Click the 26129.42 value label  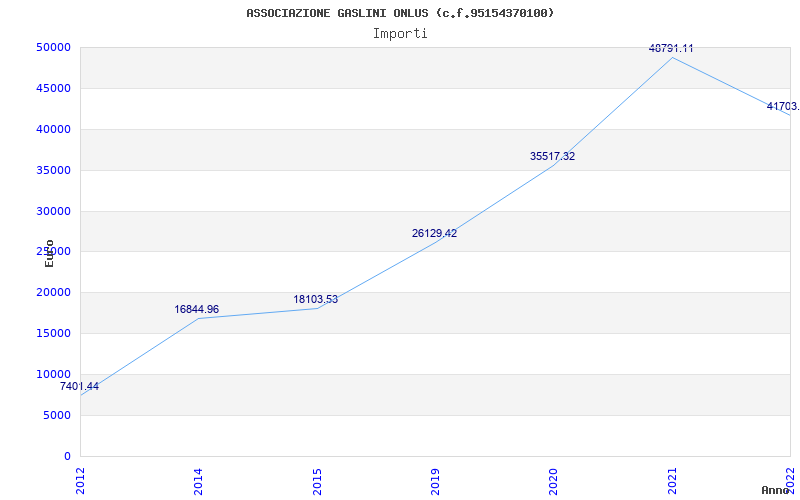[434, 234]
